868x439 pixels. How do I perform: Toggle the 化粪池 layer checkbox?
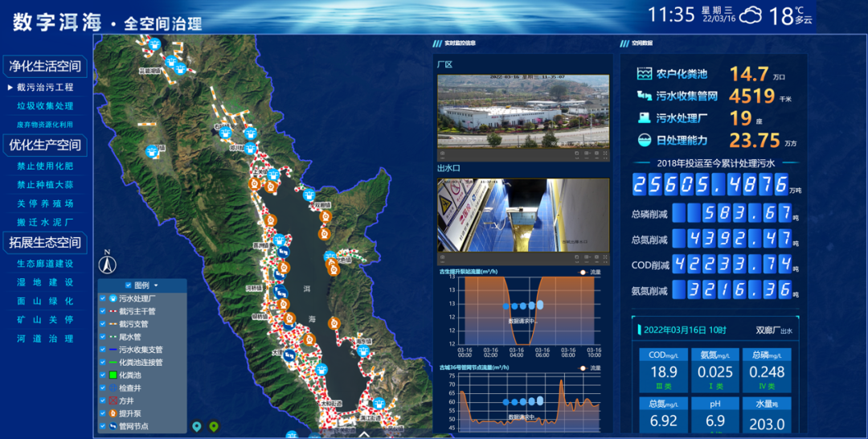(103, 375)
